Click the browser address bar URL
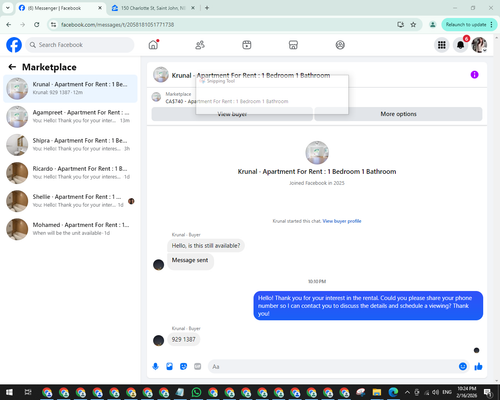500x400 pixels. click(117, 25)
